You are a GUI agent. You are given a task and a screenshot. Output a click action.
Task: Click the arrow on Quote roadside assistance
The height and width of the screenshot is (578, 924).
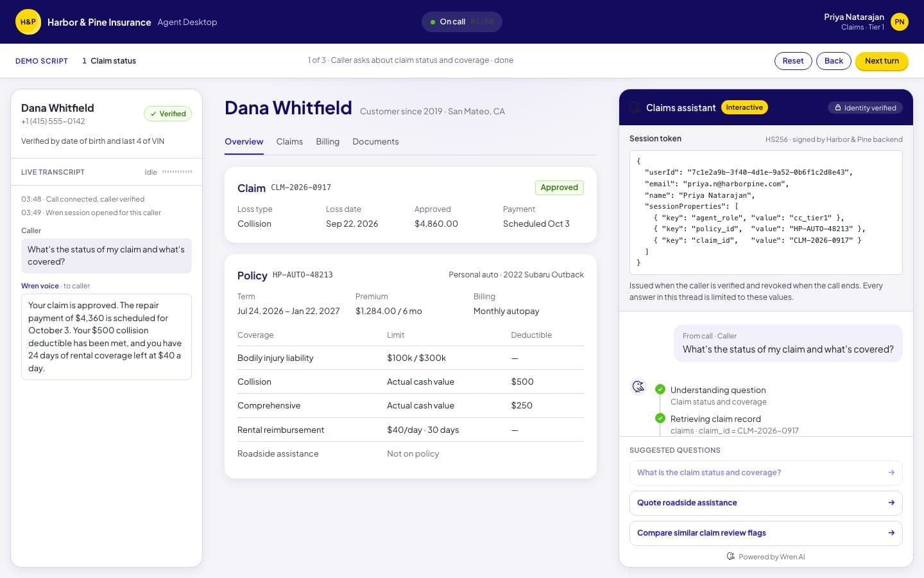[x=891, y=503]
